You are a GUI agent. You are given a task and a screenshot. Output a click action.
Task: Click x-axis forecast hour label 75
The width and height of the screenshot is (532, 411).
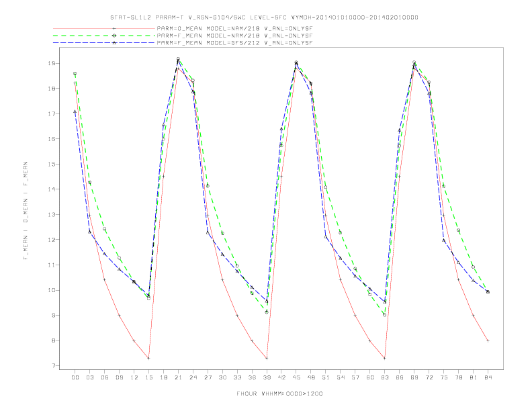pyautogui.click(x=444, y=377)
